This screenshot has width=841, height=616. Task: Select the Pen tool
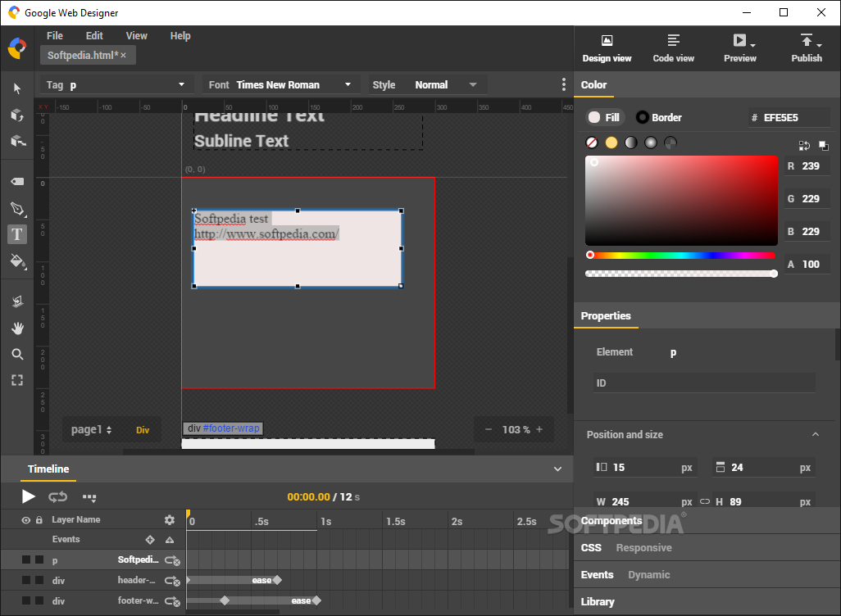click(17, 209)
